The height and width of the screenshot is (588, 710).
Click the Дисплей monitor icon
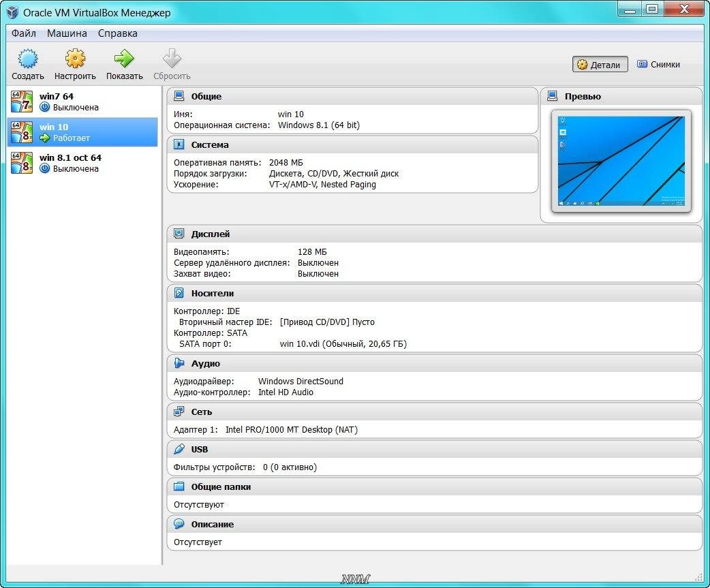tap(179, 234)
